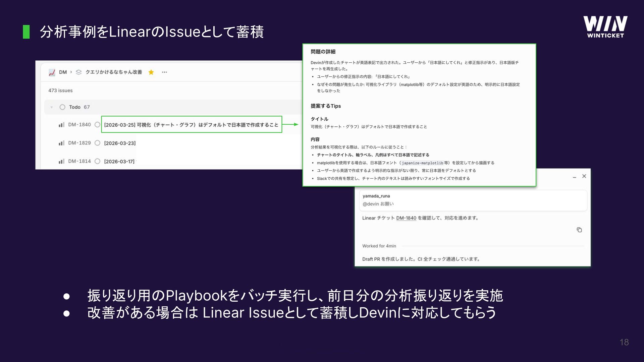The height and width of the screenshot is (362, 644).
Task: Click the DM team chart icon
Action: click(52, 72)
